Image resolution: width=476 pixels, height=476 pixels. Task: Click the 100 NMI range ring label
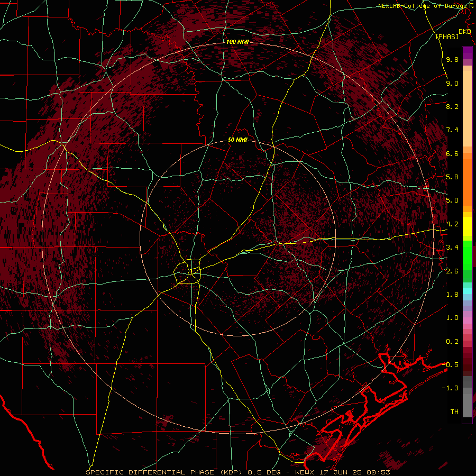coord(237,42)
